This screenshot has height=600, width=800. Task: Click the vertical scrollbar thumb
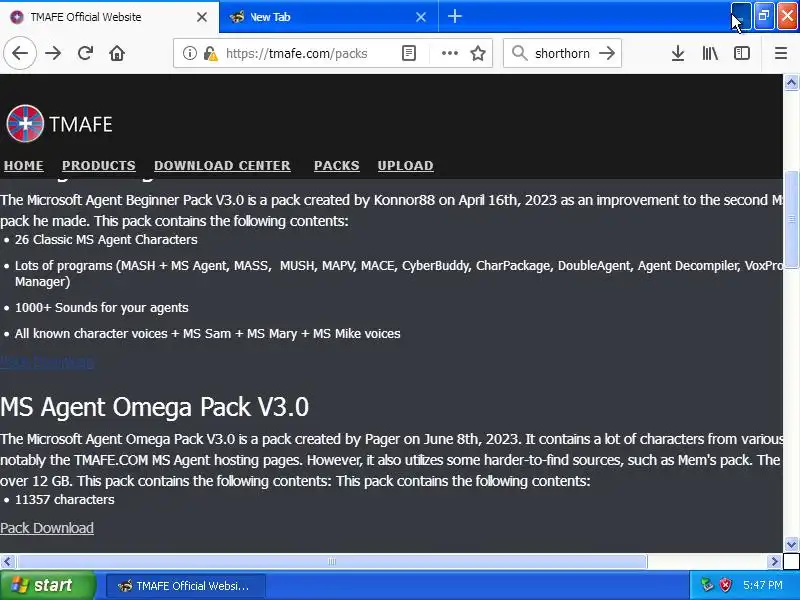pyautogui.click(x=791, y=219)
